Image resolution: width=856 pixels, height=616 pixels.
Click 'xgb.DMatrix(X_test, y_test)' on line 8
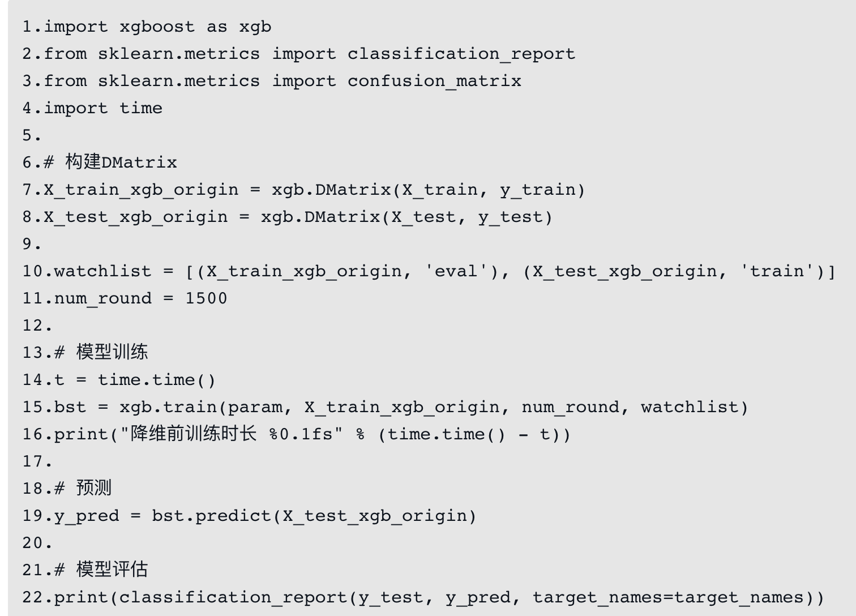[406, 217]
